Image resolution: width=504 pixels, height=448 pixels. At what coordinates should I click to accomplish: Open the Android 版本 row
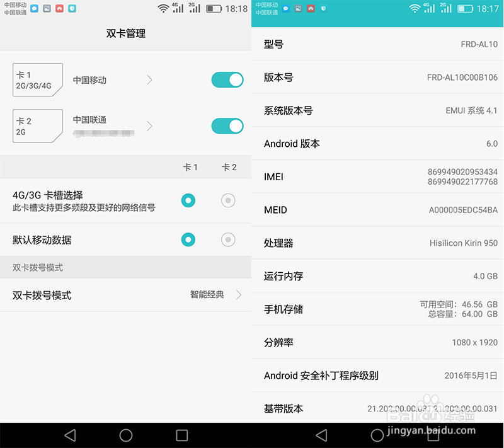(x=377, y=143)
